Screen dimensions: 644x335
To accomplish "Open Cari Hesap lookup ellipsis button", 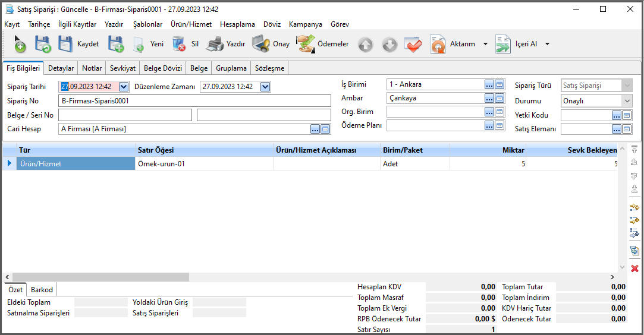I will click(x=315, y=129).
